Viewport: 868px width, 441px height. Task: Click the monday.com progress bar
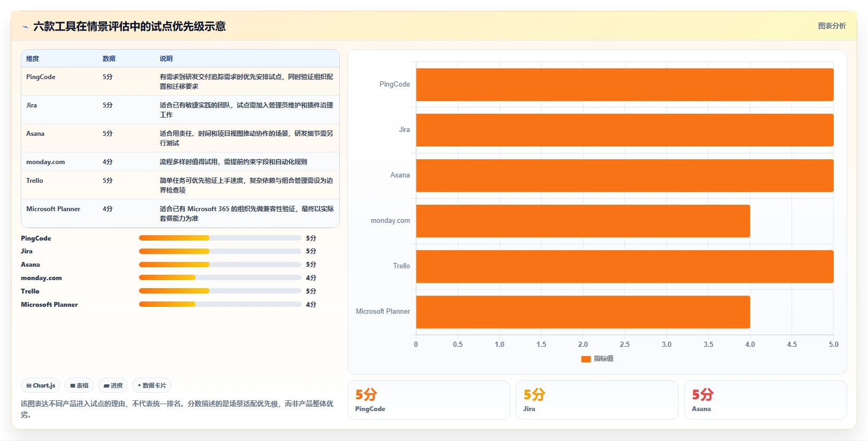click(x=220, y=278)
